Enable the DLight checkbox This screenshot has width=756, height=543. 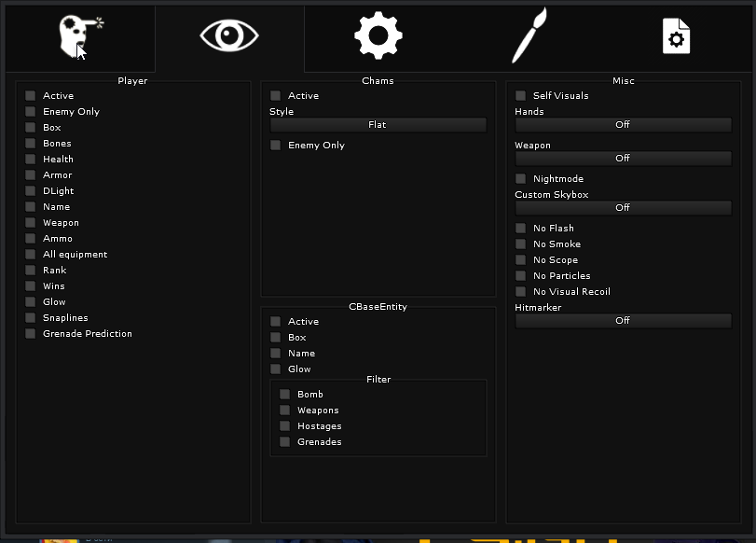31,190
